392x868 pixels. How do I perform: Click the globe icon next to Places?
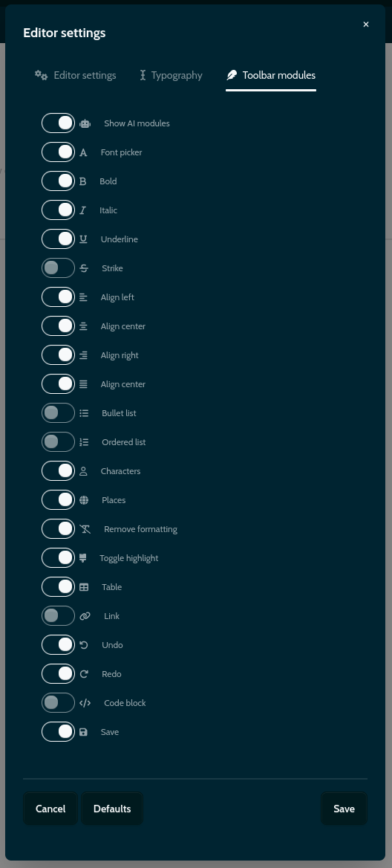point(83,500)
